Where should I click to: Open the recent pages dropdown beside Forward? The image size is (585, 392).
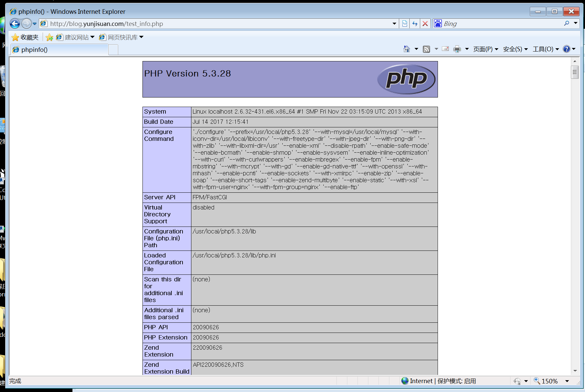tap(34, 24)
